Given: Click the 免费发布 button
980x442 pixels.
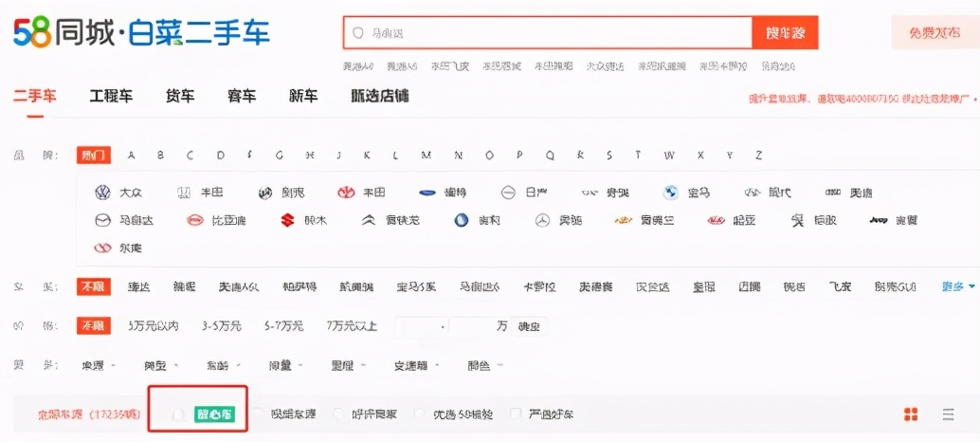Looking at the screenshot, I should coord(935,32).
